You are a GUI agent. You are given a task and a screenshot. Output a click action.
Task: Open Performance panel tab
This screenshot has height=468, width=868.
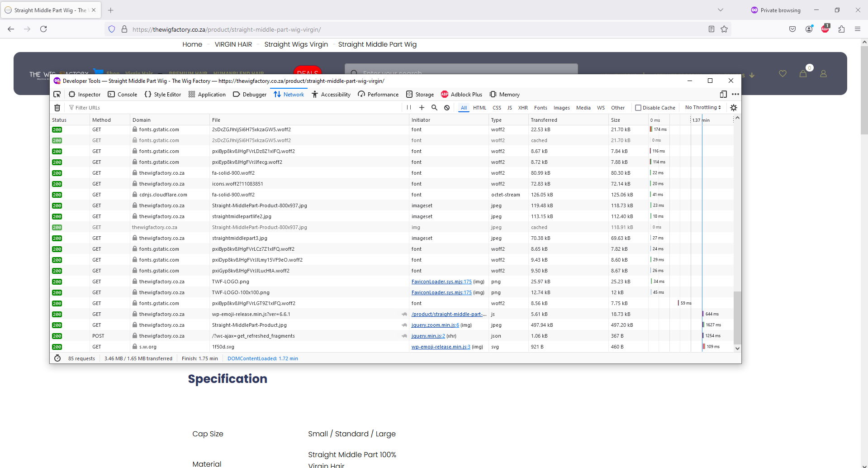coord(379,94)
